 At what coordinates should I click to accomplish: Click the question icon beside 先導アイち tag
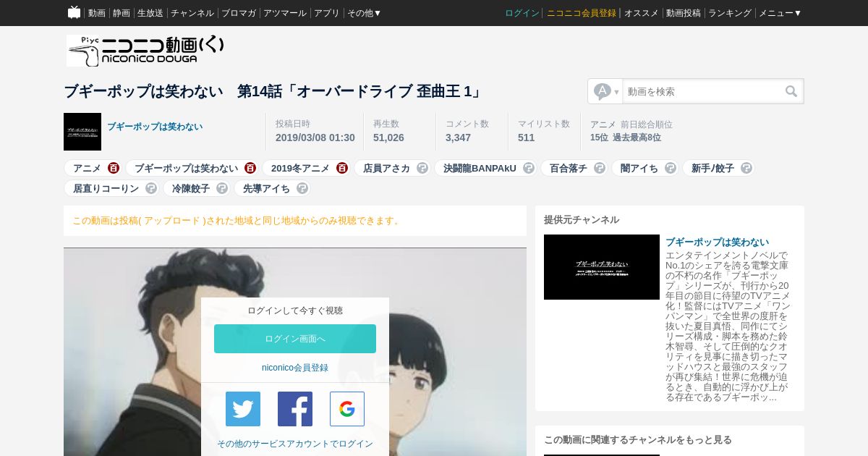[302, 188]
